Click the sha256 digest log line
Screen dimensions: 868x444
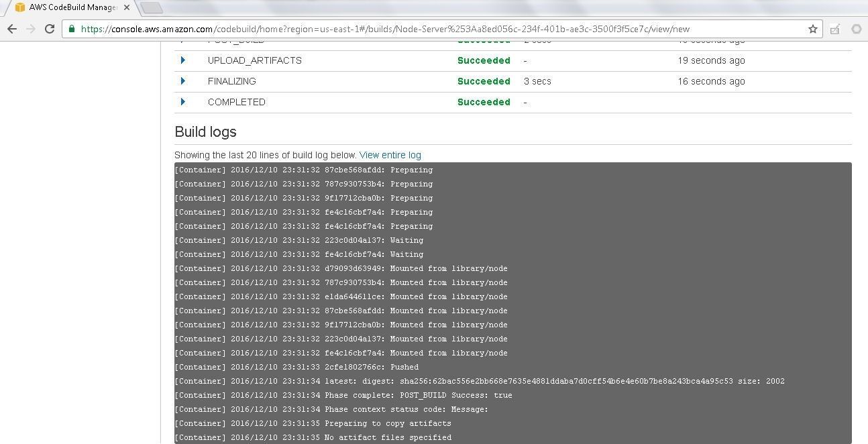point(480,381)
